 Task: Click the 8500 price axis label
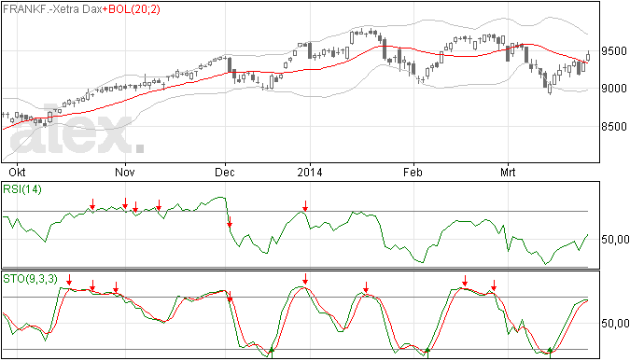[x=614, y=127]
